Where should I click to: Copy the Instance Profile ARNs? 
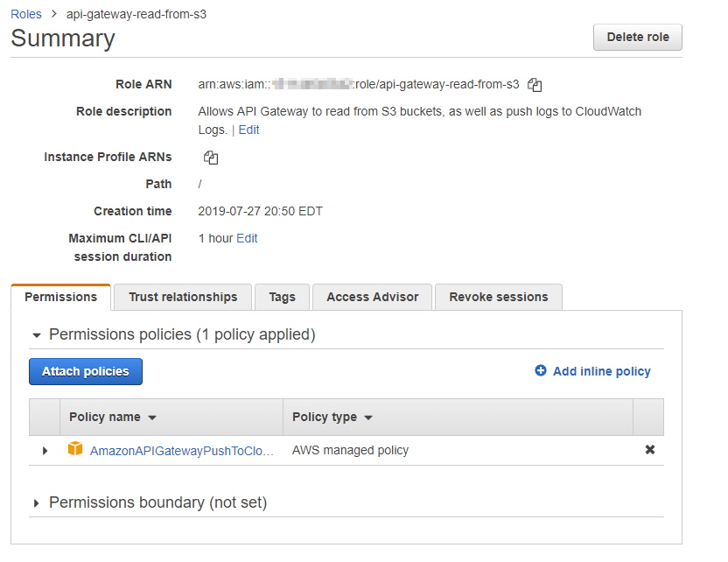pyautogui.click(x=210, y=157)
